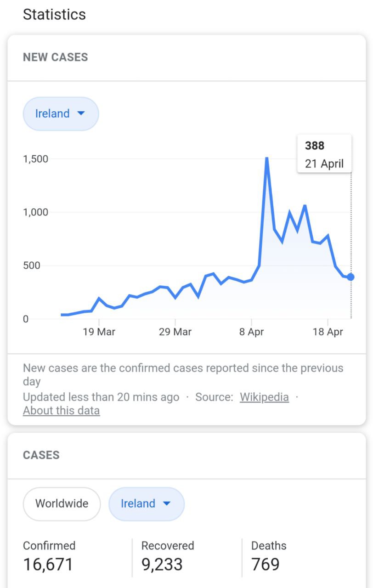Click the arrow on New Cases Ireland chip
This screenshot has width=373, height=588.
pyautogui.click(x=81, y=113)
